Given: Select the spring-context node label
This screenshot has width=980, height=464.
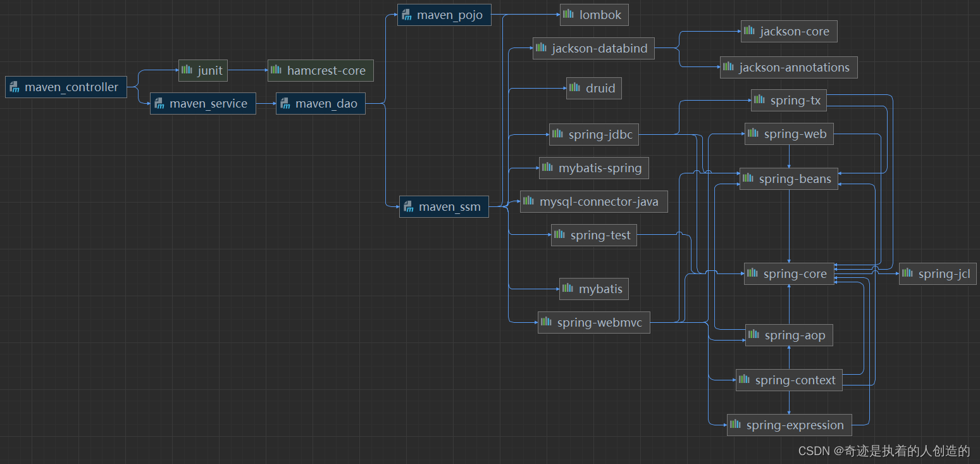Looking at the screenshot, I should [x=795, y=380].
